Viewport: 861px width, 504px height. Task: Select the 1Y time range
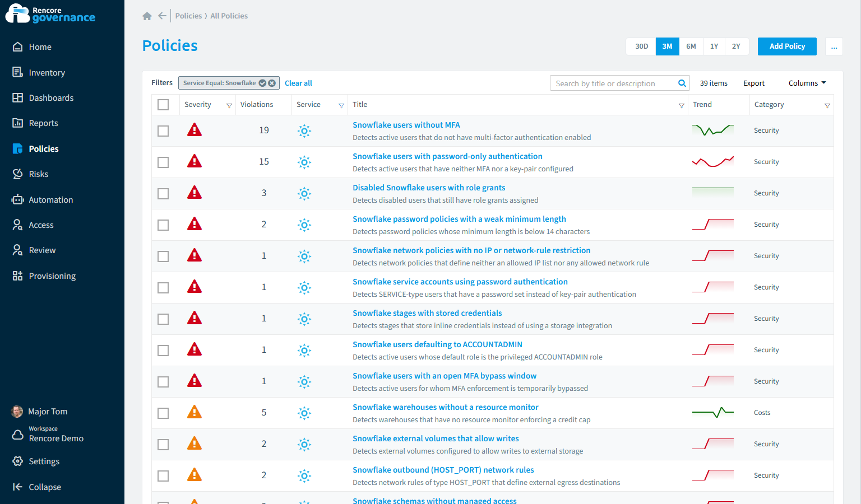tap(714, 46)
